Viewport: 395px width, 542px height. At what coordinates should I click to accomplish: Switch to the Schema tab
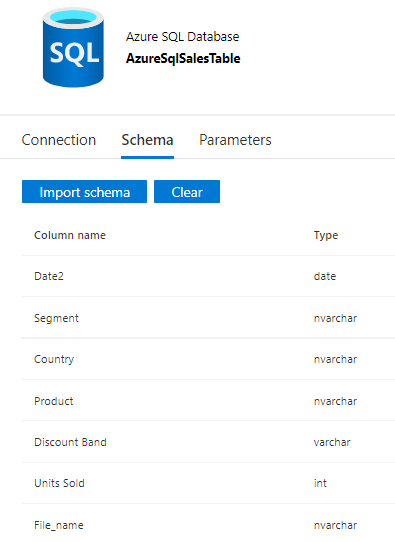(147, 140)
